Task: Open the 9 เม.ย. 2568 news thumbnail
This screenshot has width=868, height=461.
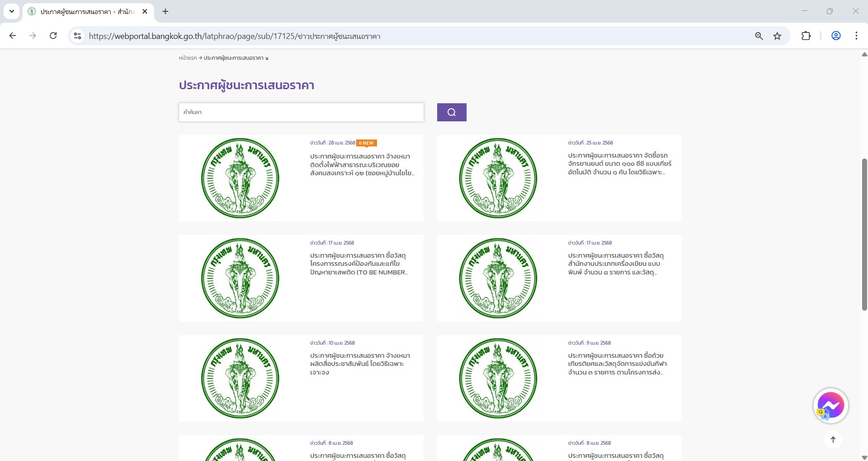Action: coord(498,378)
